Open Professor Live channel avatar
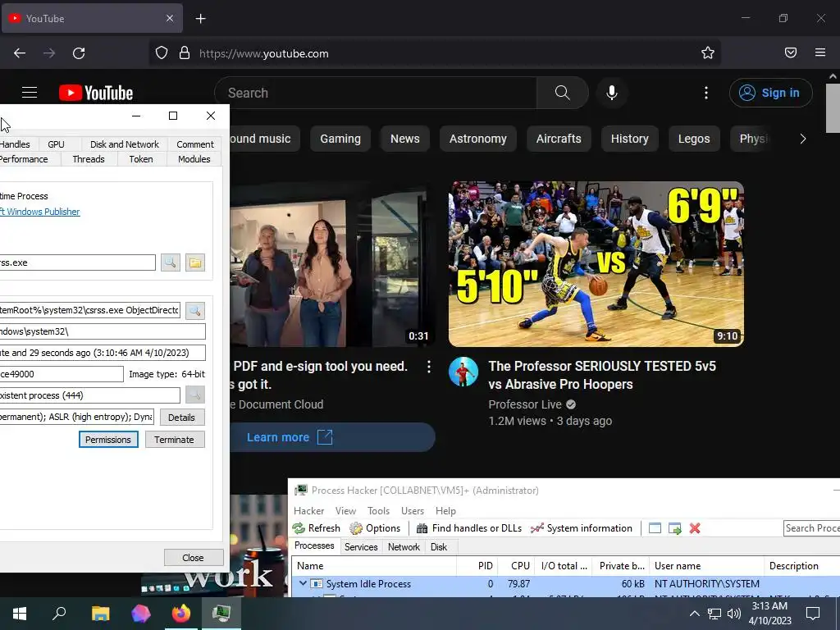 click(x=463, y=372)
